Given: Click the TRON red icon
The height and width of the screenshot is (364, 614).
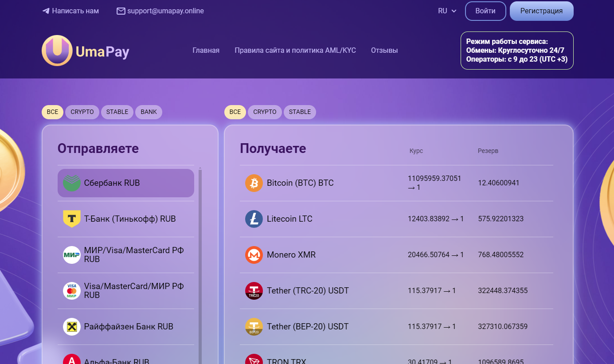Looking at the screenshot, I should (x=254, y=359).
